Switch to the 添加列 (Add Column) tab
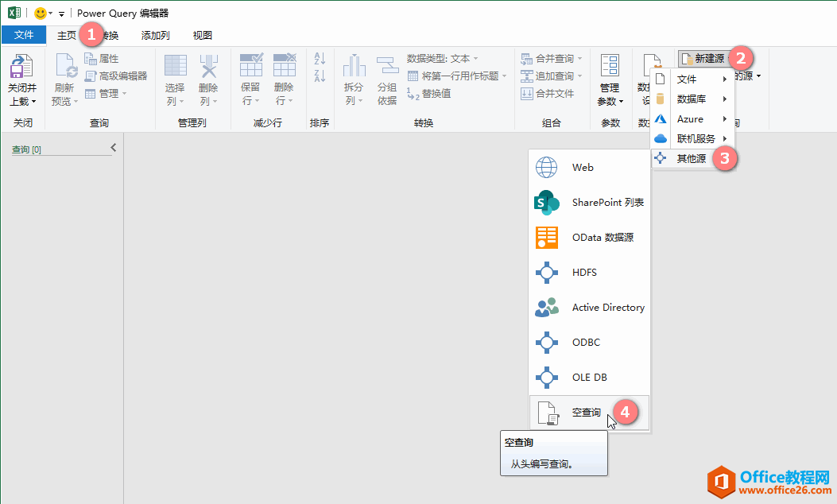The image size is (837, 504). [155, 35]
